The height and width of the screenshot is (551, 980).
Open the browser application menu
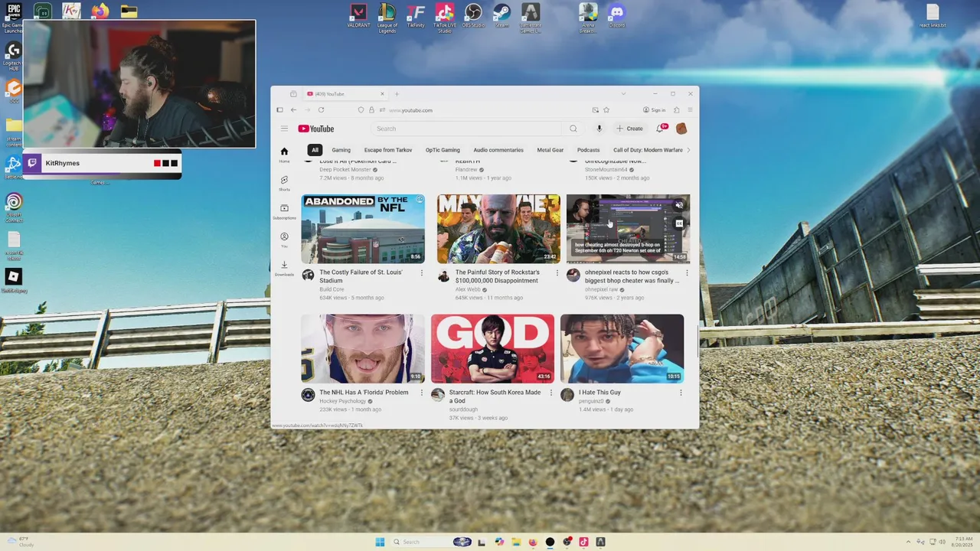690,110
